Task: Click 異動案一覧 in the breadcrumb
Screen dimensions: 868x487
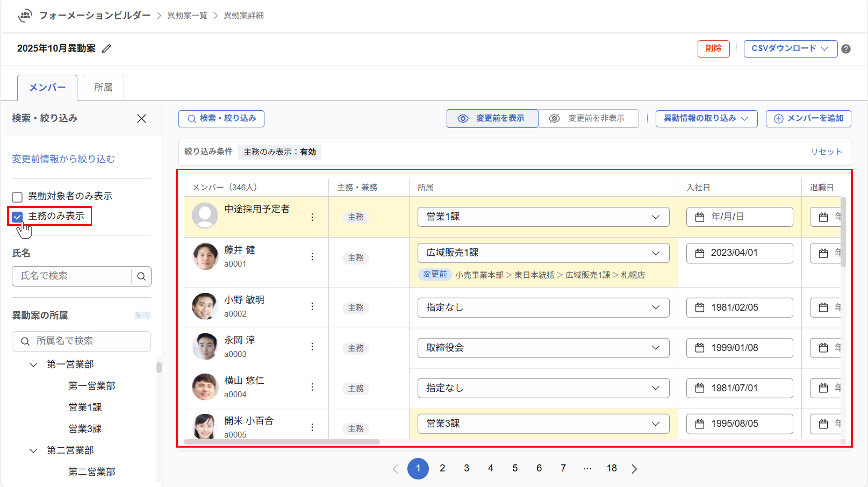Action: pos(187,16)
